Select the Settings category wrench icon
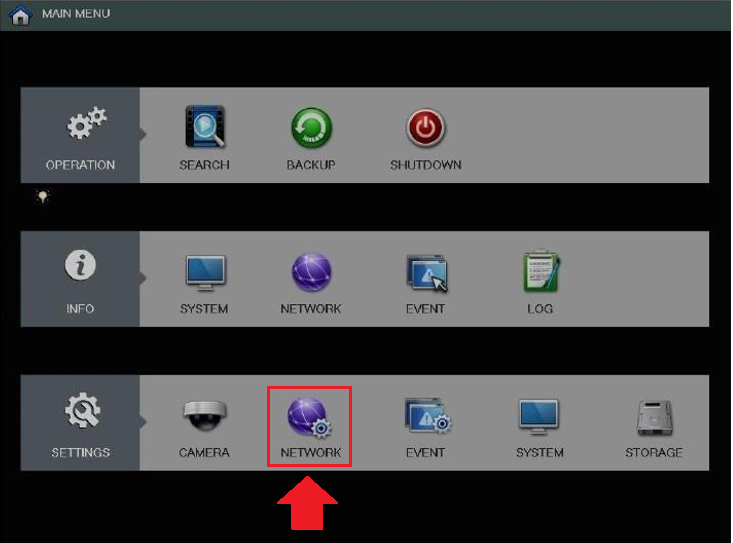The image size is (733, 543). point(82,410)
